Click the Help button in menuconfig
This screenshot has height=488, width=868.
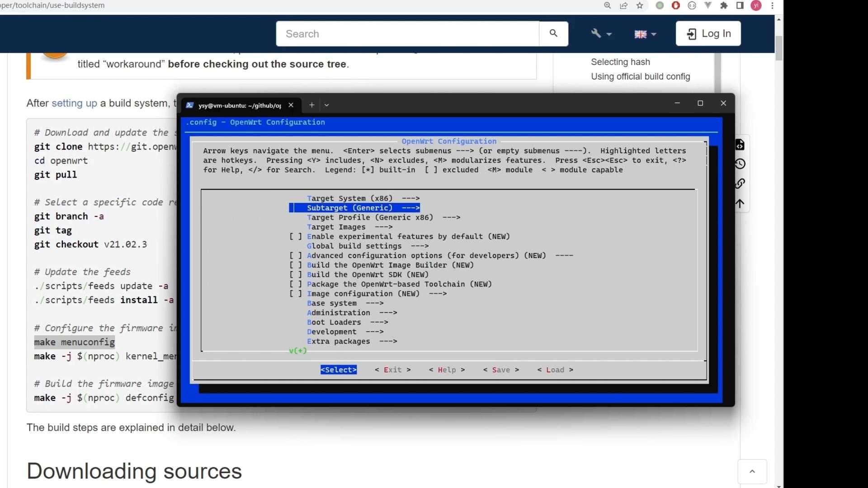(447, 370)
